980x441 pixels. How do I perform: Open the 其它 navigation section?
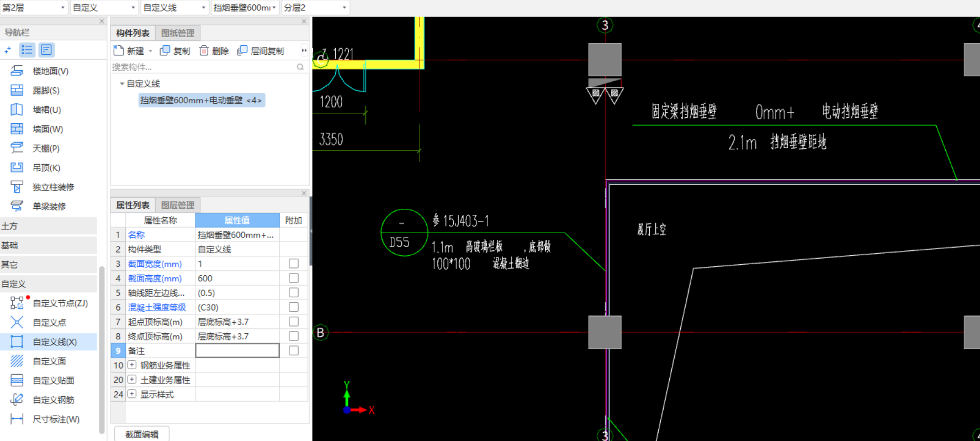[x=49, y=265]
